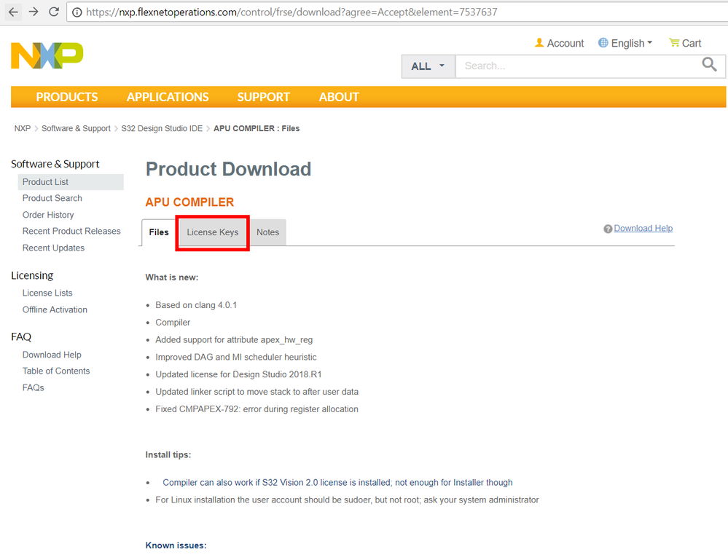Open Account user menu
Viewport: 728px width, 560px height.
pos(559,43)
